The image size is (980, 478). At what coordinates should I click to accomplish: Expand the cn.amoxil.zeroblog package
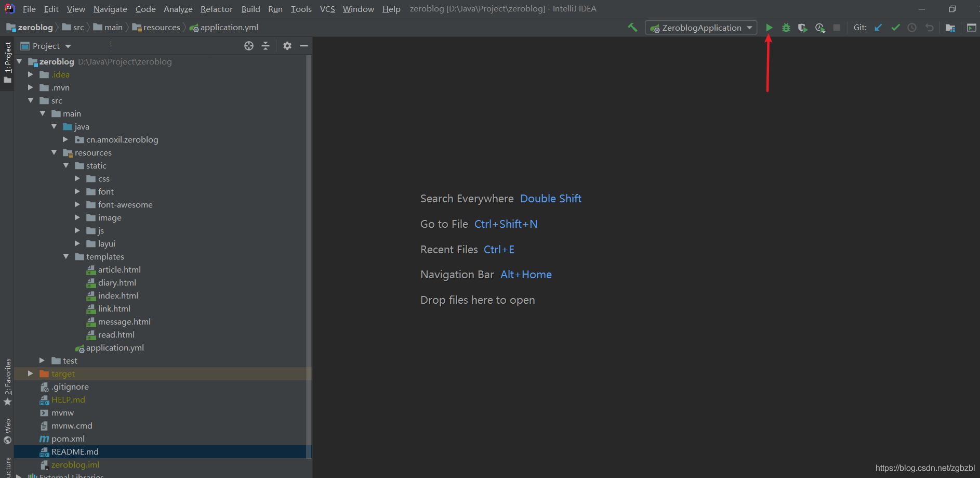(65, 139)
